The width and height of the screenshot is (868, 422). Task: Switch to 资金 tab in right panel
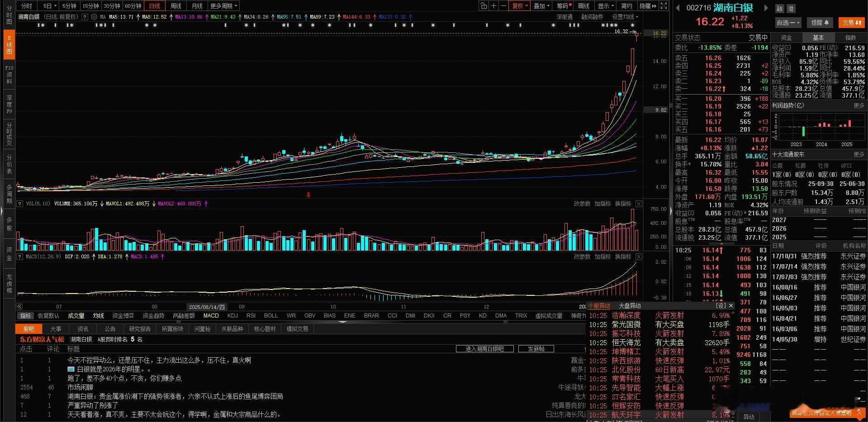click(786, 38)
